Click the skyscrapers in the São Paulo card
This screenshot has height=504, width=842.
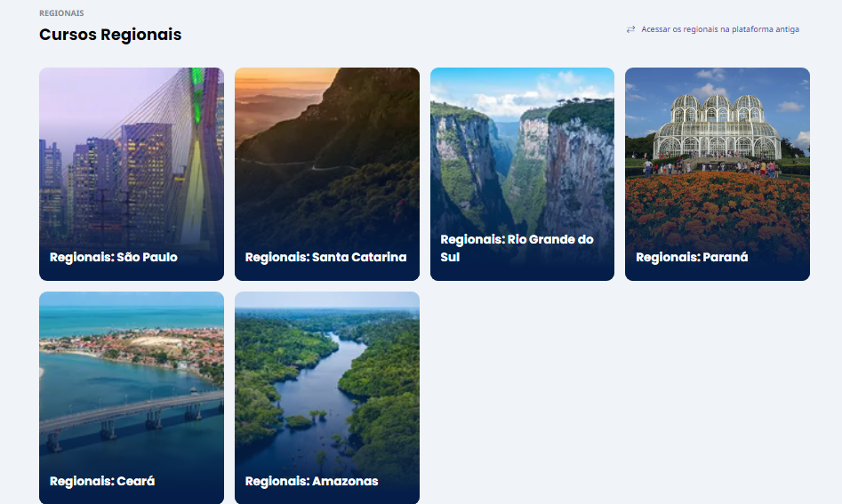(108, 177)
